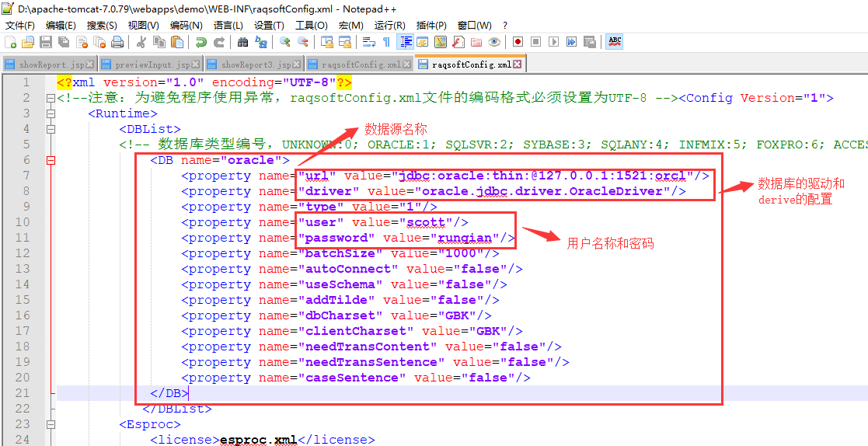This screenshot has height=446, width=868.
Task: Start macro recording with red dot icon
Action: coord(518,41)
